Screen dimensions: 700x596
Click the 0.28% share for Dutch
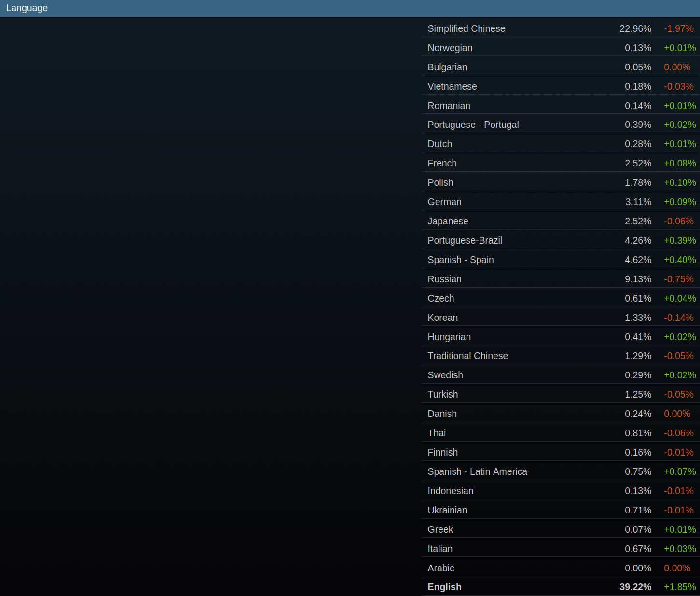tap(638, 144)
